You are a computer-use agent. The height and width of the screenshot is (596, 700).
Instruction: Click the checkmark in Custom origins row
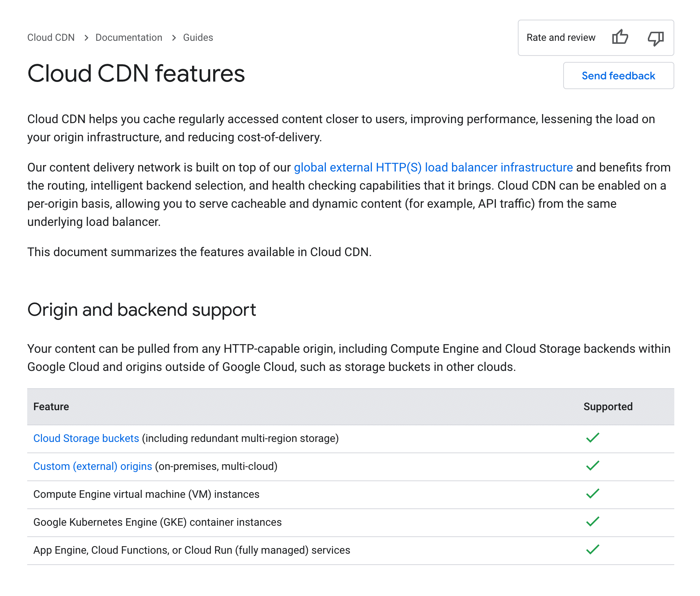coord(593,465)
